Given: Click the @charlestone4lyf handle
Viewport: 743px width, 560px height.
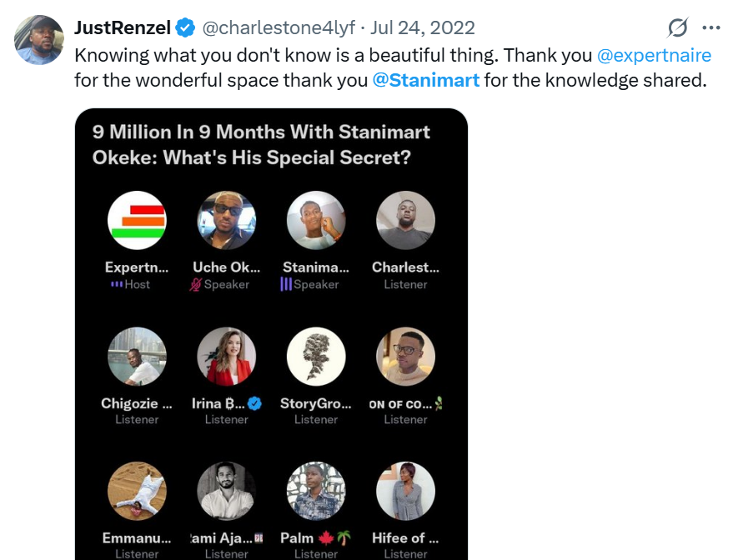Looking at the screenshot, I should point(280,27).
